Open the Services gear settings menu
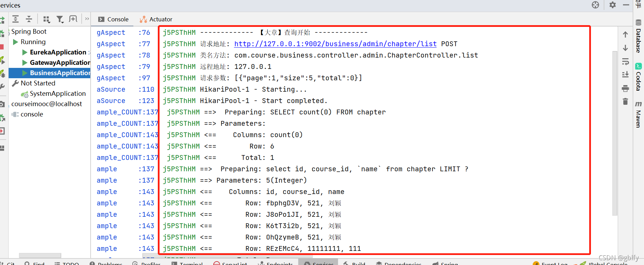Viewport: 644px width, 265px height. (612, 5)
